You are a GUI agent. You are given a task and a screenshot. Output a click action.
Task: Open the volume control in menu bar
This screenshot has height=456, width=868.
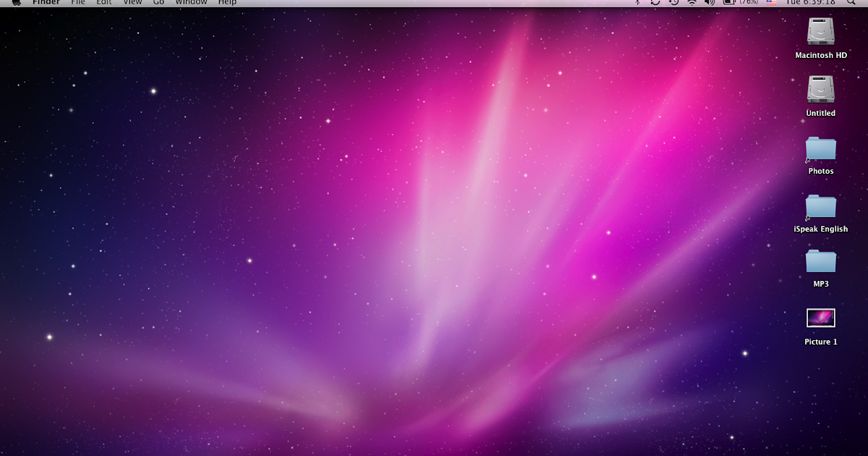[710, 2]
